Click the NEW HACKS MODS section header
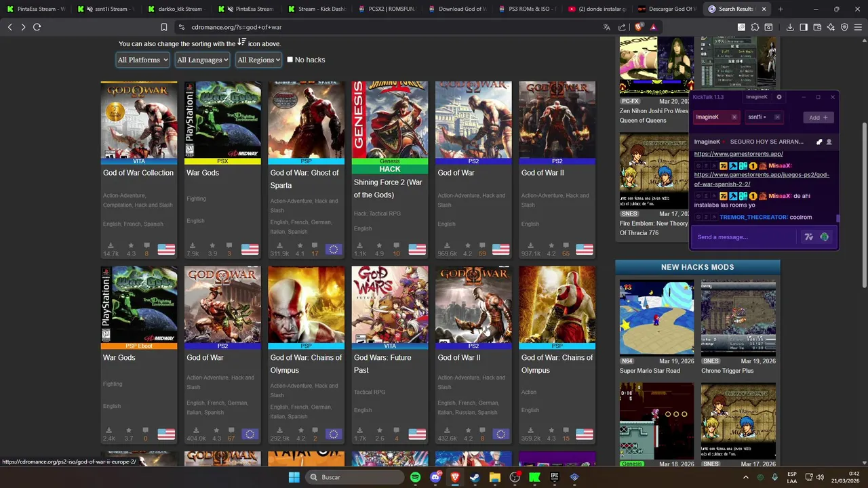 point(697,267)
